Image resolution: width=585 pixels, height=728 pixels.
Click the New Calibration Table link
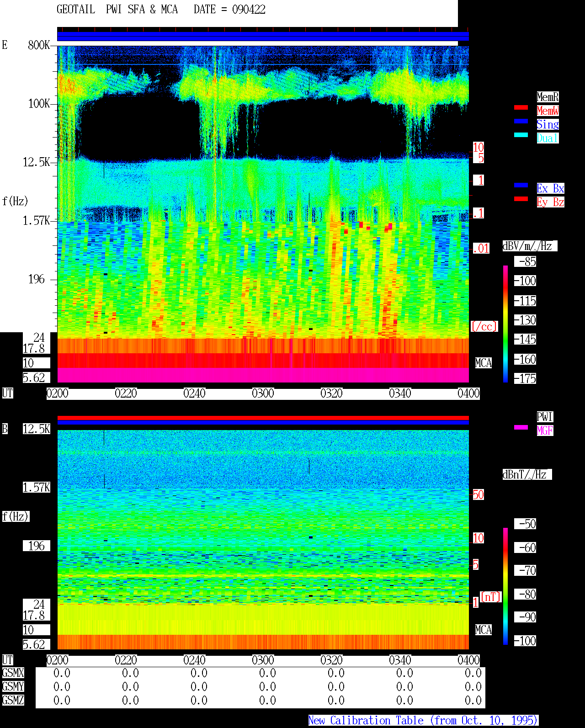[x=423, y=720]
